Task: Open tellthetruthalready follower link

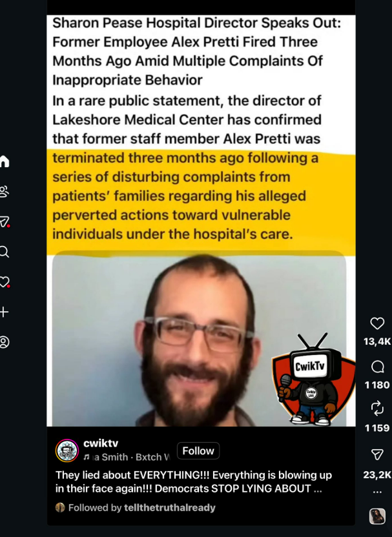Action: [170, 507]
